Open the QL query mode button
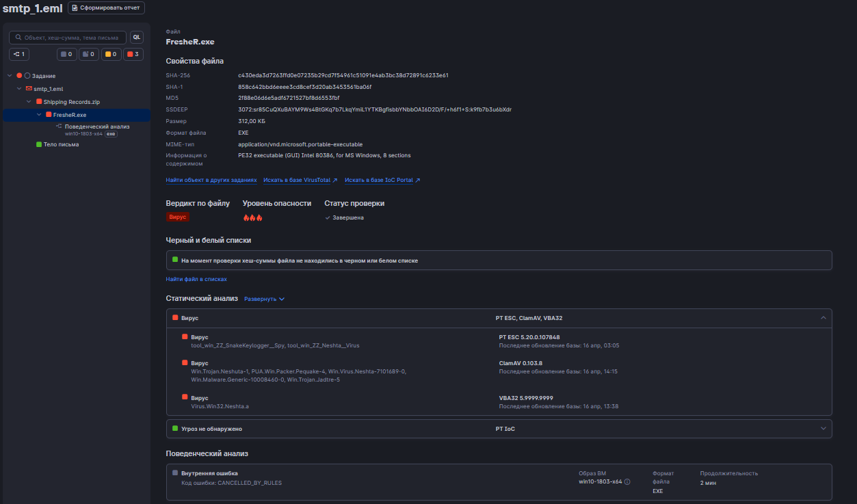The height and width of the screenshot is (504, 857). tap(137, 38)
